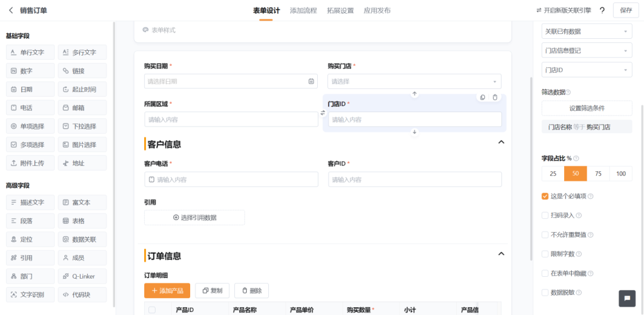Enable 不允许重复值 checkbox
The width and height of the screenshot is (644, 315).
tap(545, 235)
